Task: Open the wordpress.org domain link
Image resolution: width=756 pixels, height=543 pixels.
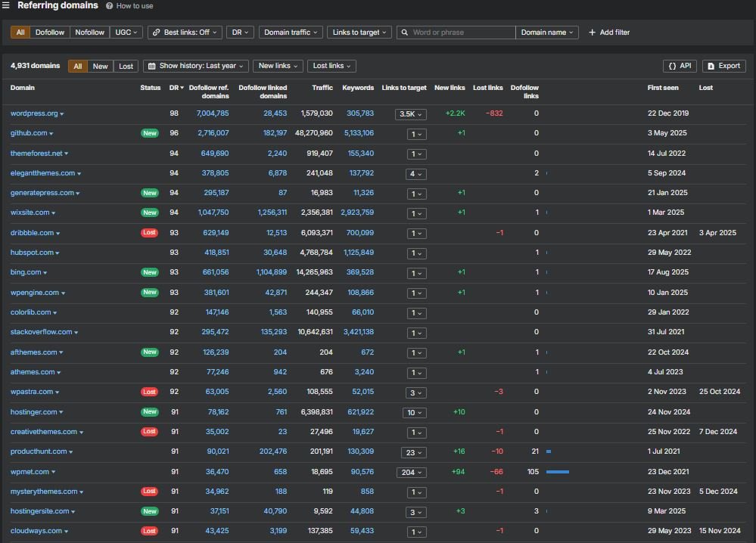Action: [34, 113]
